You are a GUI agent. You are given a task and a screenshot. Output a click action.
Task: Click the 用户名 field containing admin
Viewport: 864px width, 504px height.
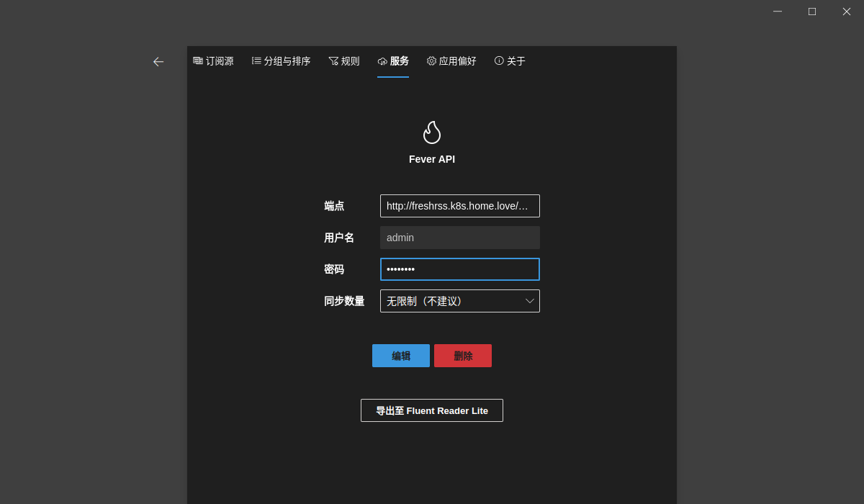pos(460,238)
